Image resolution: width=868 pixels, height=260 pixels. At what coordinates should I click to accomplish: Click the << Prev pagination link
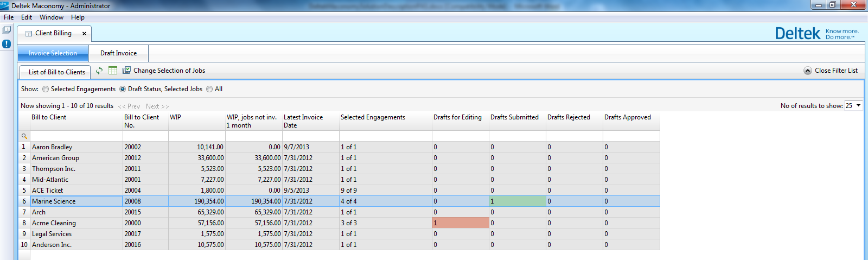[129, 106]
